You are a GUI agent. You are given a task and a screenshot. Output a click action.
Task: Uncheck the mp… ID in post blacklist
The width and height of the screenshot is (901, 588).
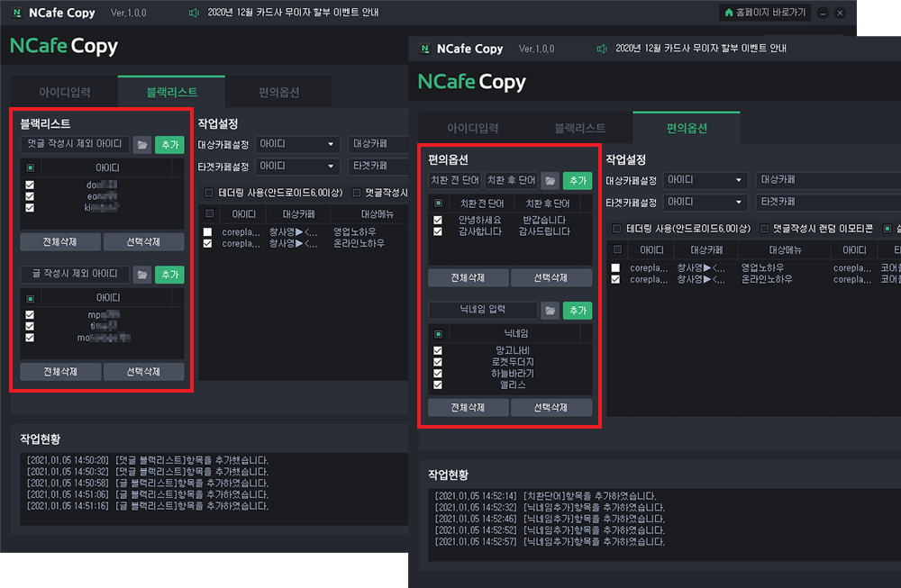pyautogui.click(x=30, y=314)
